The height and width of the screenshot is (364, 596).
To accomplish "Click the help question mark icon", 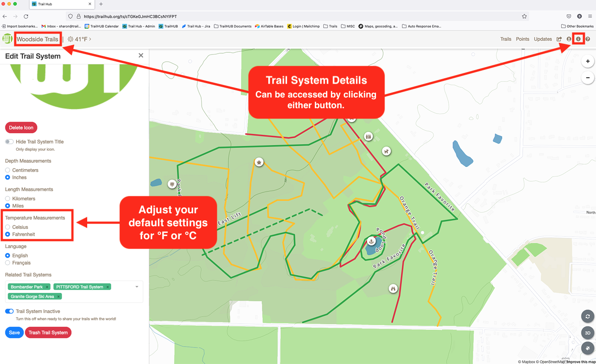I will tap(588, 39).
